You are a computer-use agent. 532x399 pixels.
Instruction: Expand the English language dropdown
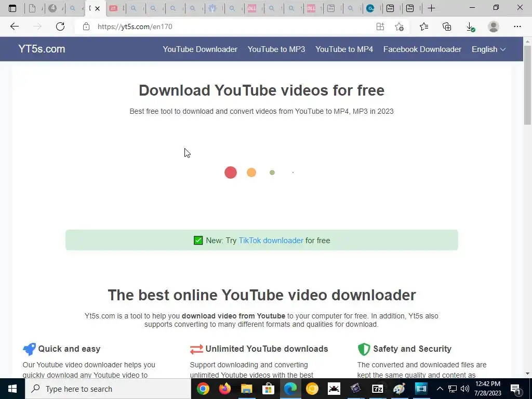click(488, 49)
